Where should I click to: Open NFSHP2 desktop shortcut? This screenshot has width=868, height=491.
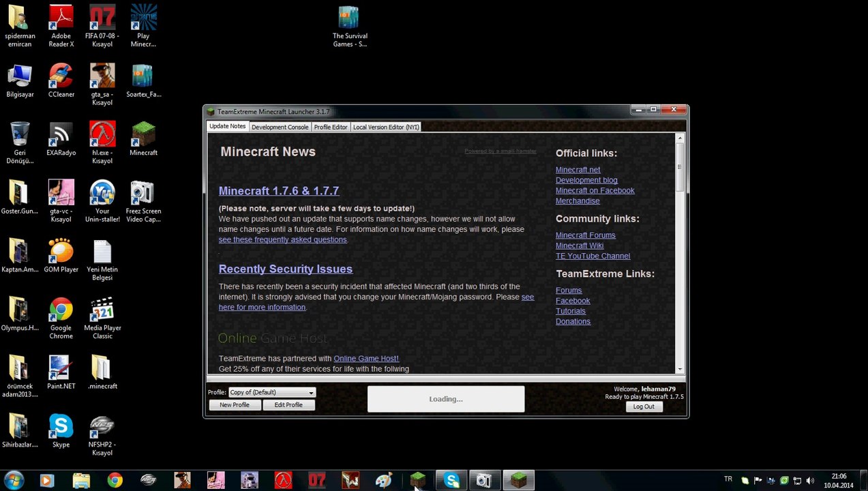click(x=102, y=434)
